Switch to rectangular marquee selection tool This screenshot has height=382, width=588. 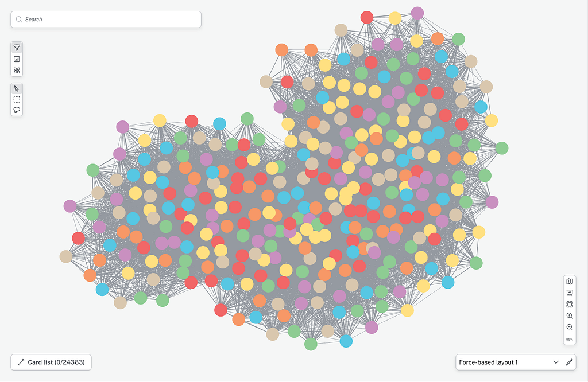click(x=17, y=100)
